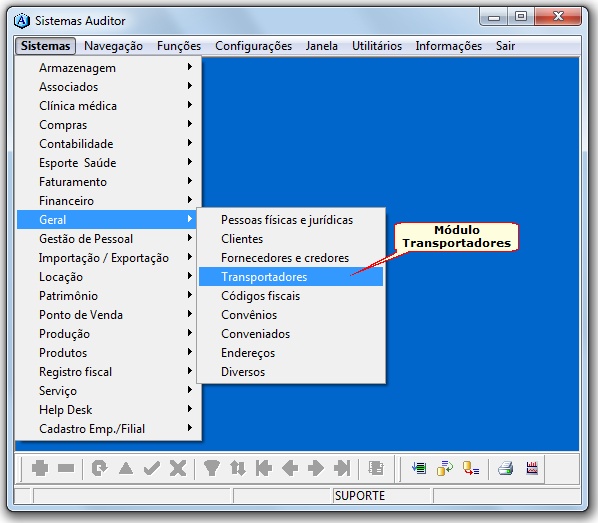Select Transportadores in the Geral submenu
Image resolution: width=598 pixels, height=523 pixels.
click(x=291, y=277)
